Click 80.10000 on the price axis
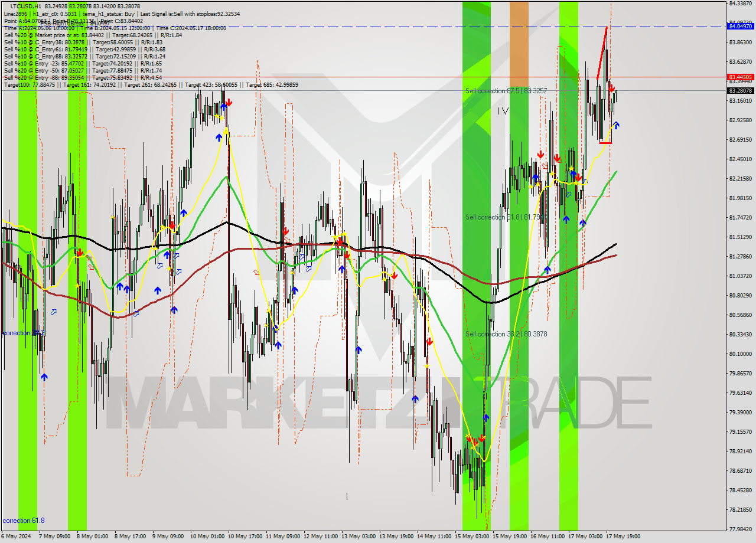This screenshot has height=543, width=756. point(740,354)
